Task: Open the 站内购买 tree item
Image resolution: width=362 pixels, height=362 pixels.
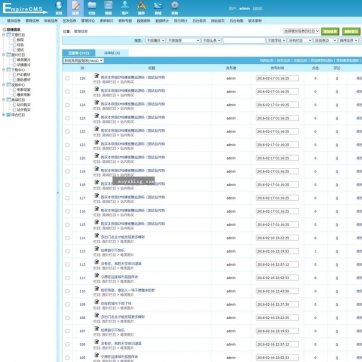Action: [24, 105]
